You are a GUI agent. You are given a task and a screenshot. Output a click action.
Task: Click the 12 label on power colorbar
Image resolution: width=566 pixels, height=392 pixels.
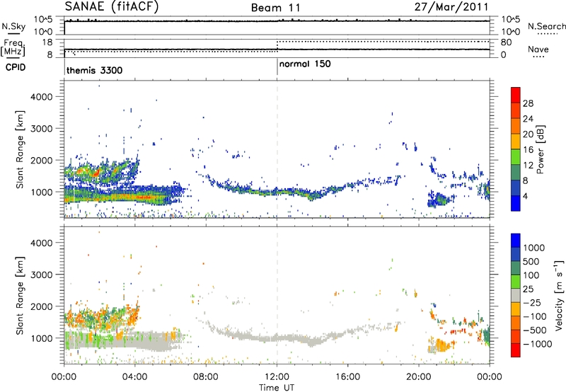pyautogui.click(x=528, y=166)
